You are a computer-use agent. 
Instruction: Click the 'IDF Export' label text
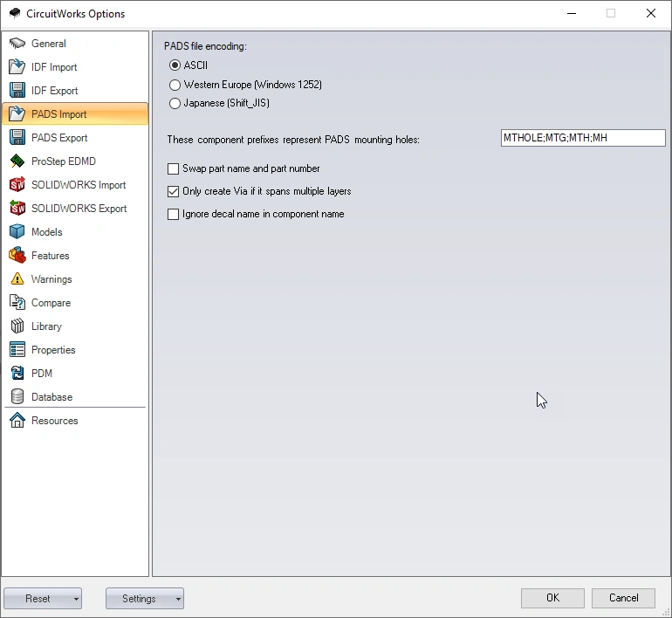(54, 91)
